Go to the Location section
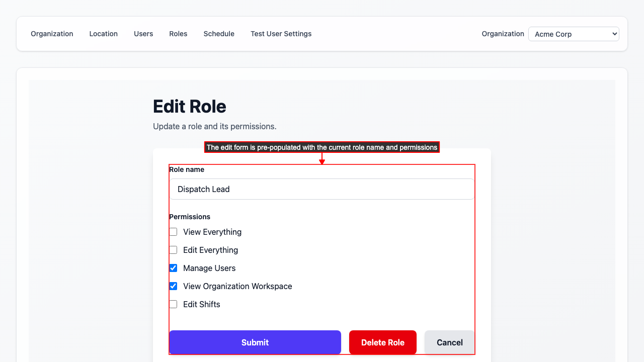Screen dimensions: 644x362 (103, 34)
